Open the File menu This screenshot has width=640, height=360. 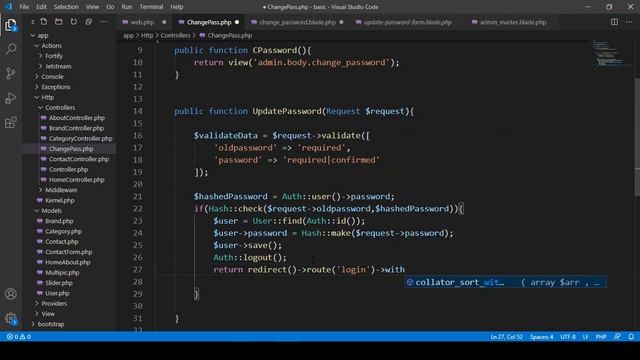pyautogui.click(x=24, y=7)
